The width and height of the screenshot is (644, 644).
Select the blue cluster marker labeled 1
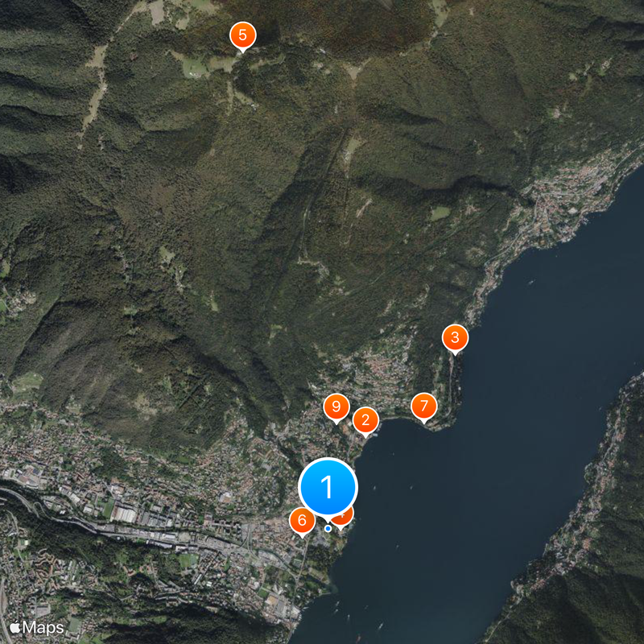[x=328, y=487]
